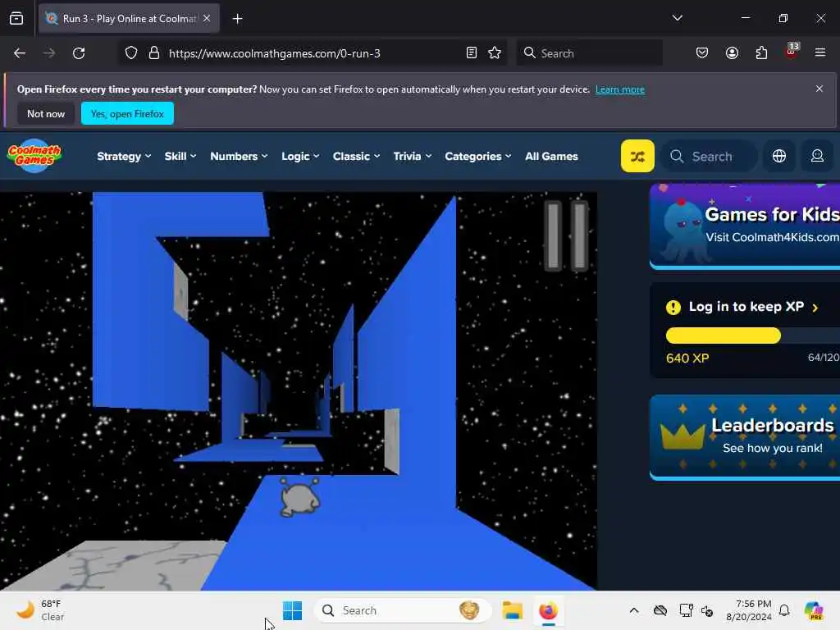Open the All Games page

pyautogui.click(x=551, y=156)
